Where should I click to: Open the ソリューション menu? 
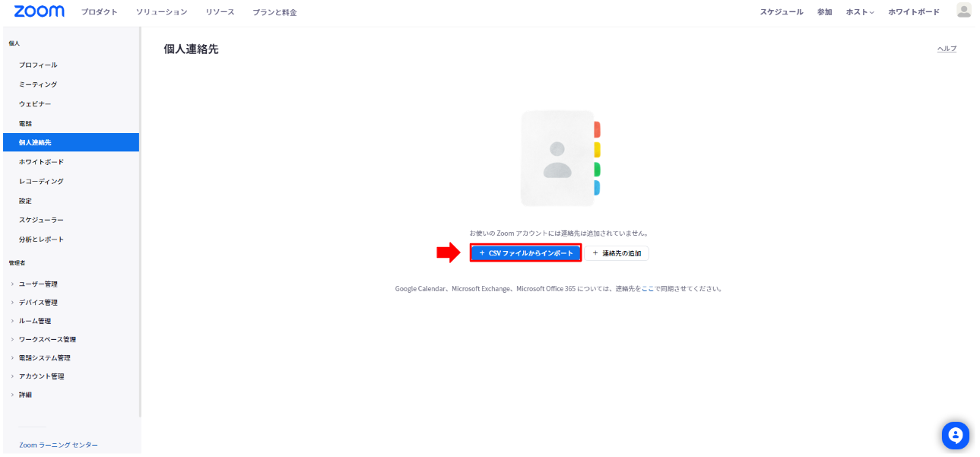pos(161,12)
